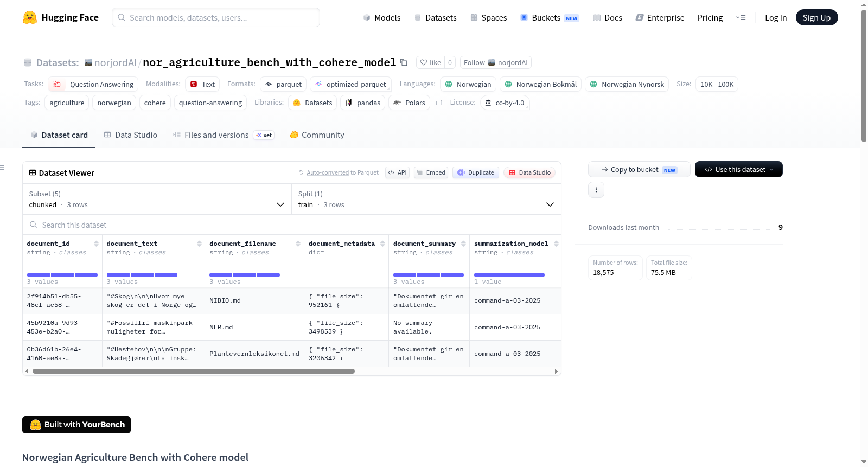Image resolution: width=868 pixels, height=467 pixels.
Task: Click the agriculture tag
Action: coord(67,103)
